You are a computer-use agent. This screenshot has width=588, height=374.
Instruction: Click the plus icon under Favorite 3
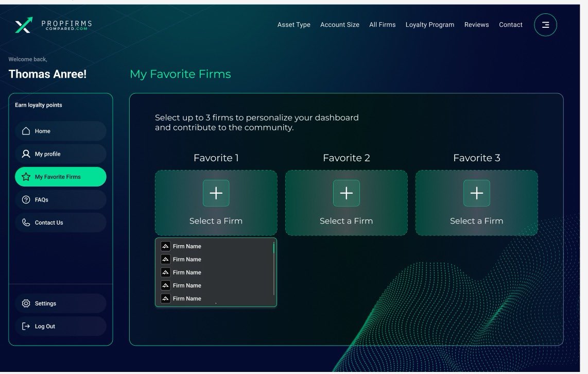(477, 193)
